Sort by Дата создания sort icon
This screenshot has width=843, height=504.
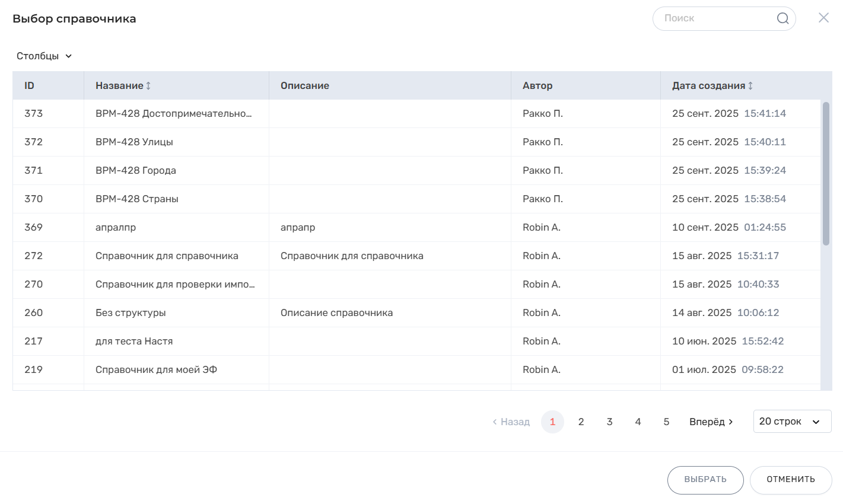click(x=750, y=86)
